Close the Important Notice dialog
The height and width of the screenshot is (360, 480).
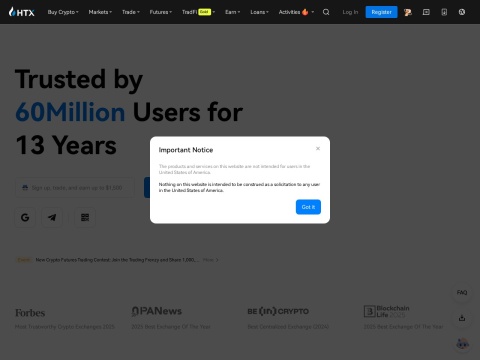[318, 148]
